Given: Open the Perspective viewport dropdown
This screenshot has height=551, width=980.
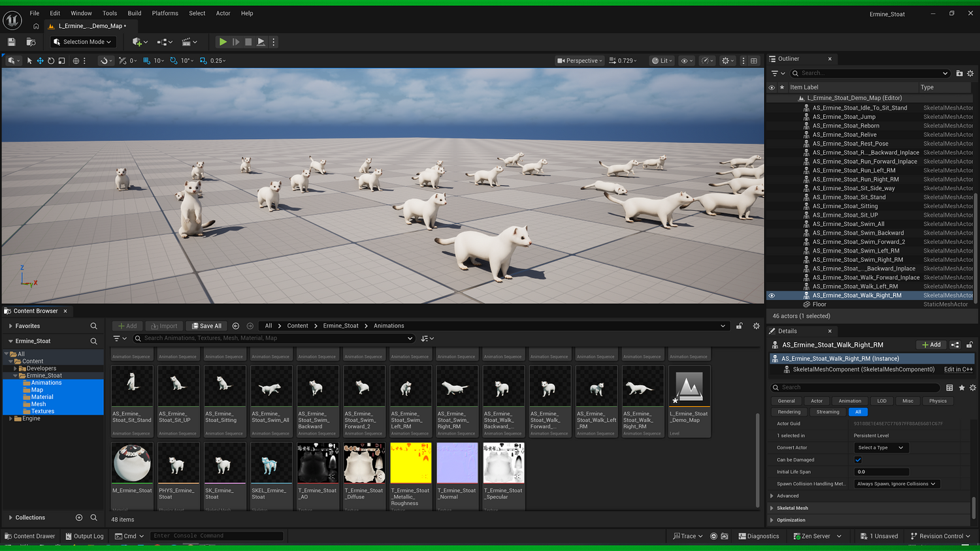Looking at the screenshot, I should [580, 61].
